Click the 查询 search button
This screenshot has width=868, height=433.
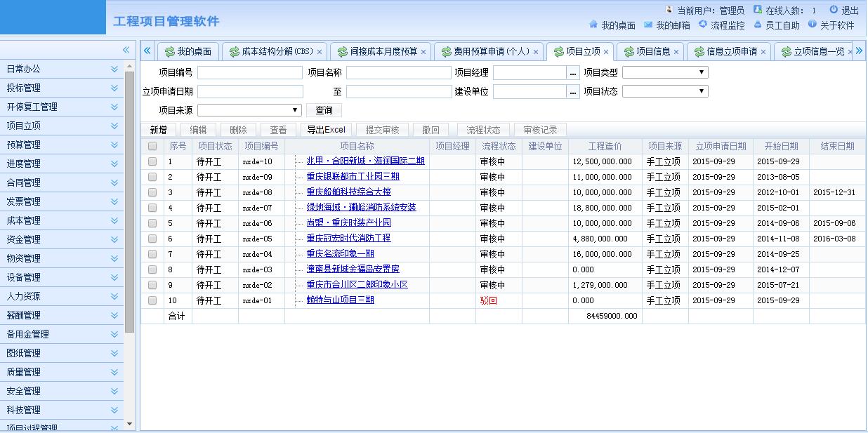(324, 110)
